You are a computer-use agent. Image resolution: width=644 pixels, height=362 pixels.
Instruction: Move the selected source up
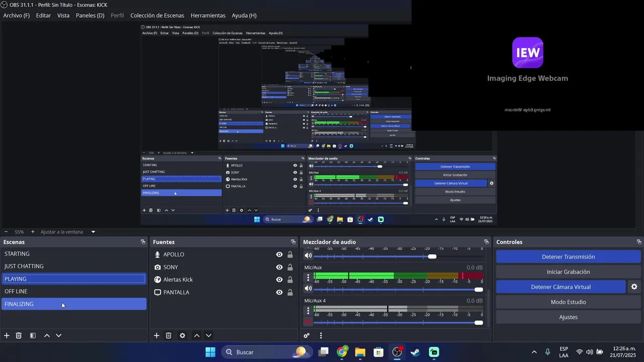(x=197, y=335)
